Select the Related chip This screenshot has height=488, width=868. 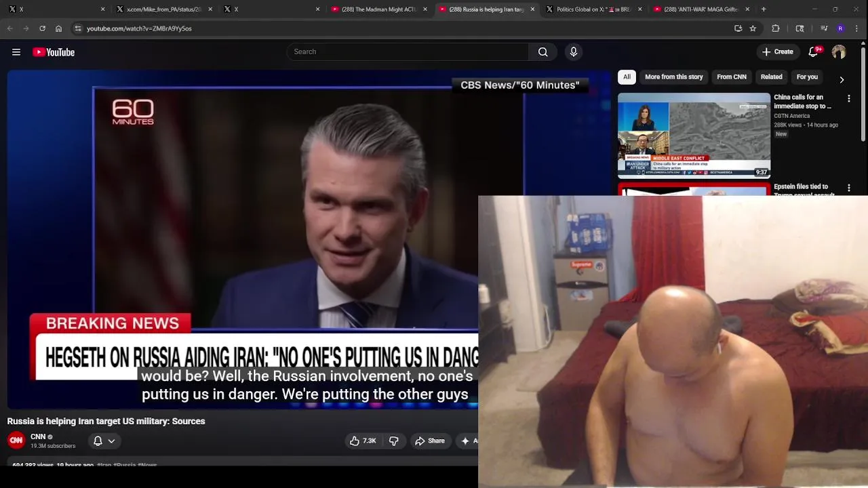[771, 77]
